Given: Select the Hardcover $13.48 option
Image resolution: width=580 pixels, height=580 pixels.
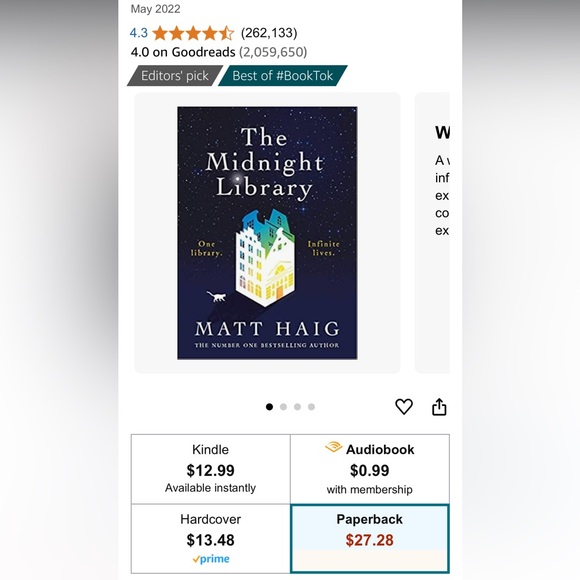Looking at the screenshot, I should tap(210, 539).
